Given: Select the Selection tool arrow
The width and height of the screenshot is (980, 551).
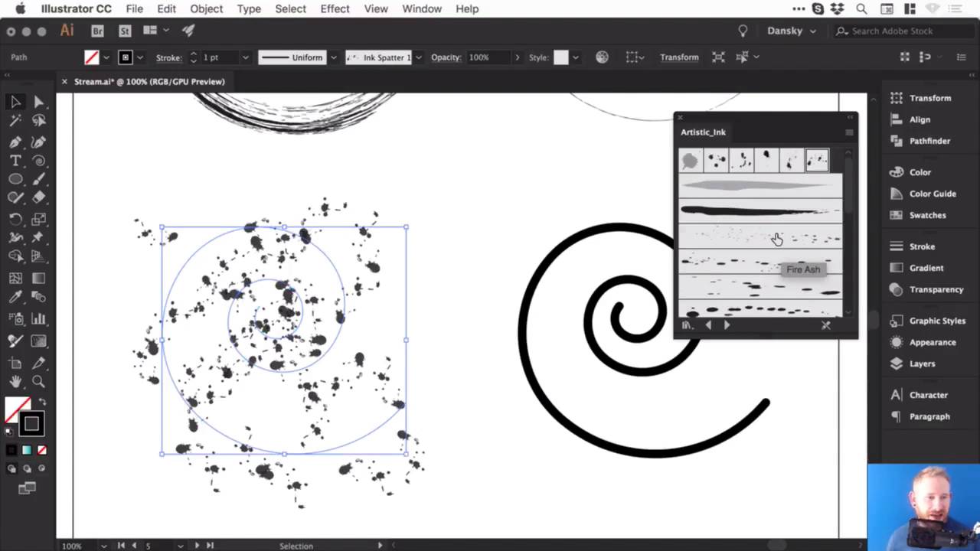Looking at the screenshot, I should click(15, 102).
